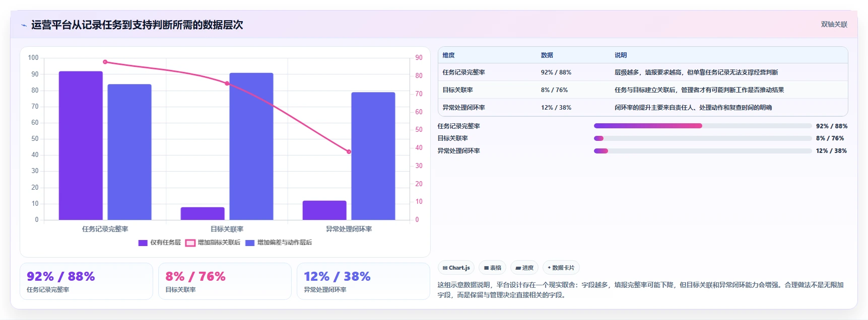Click the 12% / 38% value beside the progress bar

[831, 151]
